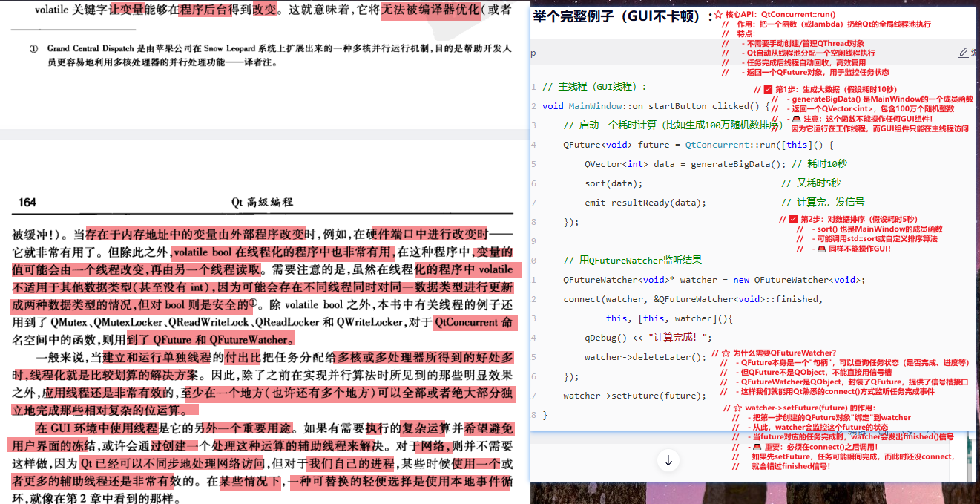Viewport: 980px width, 504px height.
Task: Click page number "164" in the book
Action: tap(27, 202)
